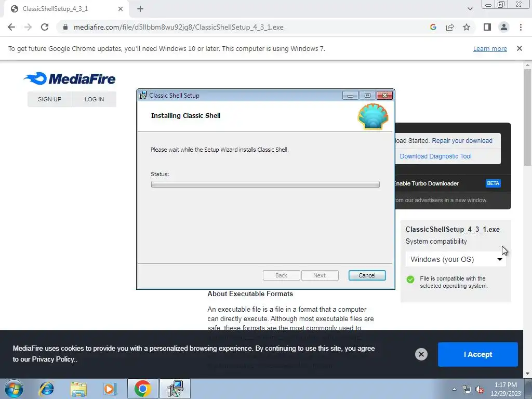
Task: Open Windows Explorer folder in taskbar
Action: 78,389
